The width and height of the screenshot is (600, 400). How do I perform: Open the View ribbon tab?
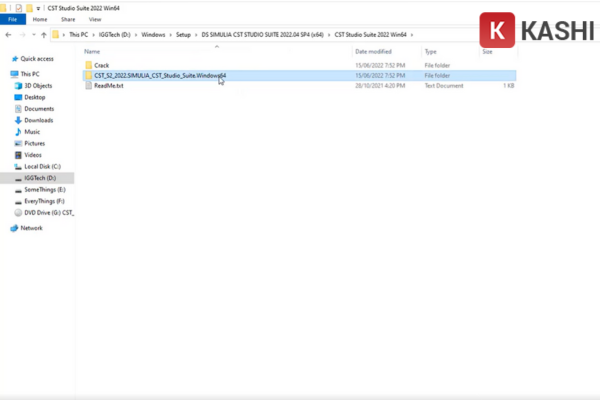click(95, 19)
